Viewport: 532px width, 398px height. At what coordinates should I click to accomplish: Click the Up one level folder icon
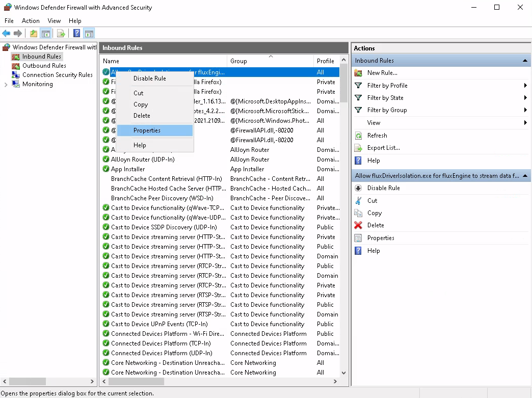tap(34, 33)
